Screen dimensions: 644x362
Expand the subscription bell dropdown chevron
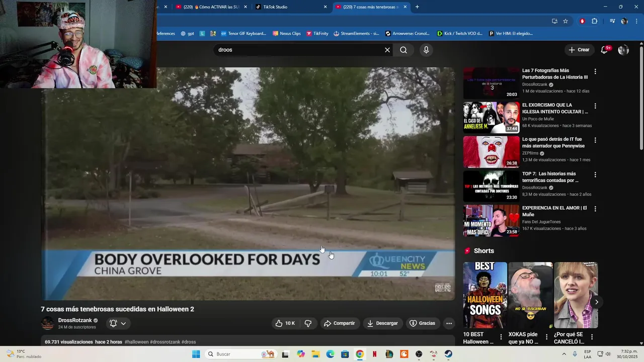[x=123, y=323]
